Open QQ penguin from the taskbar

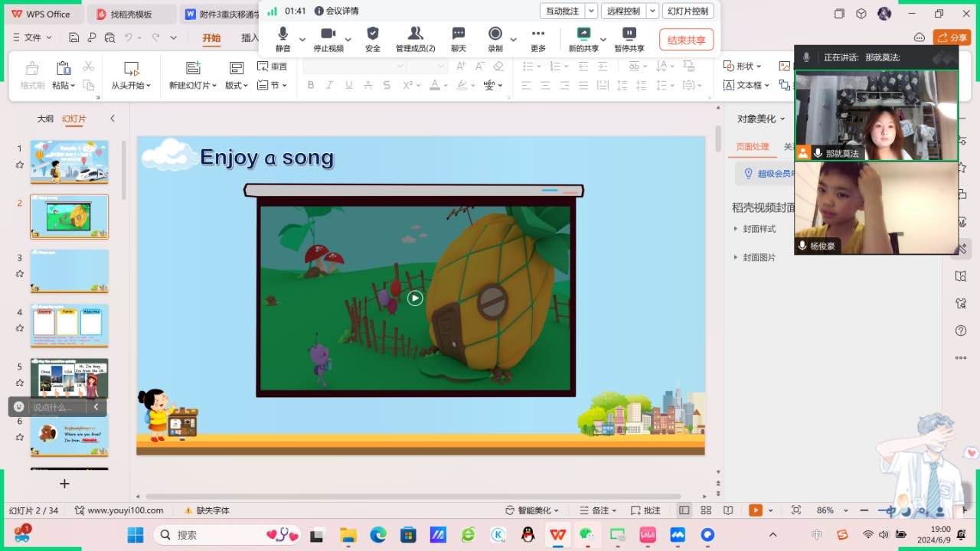coord(528,535)
